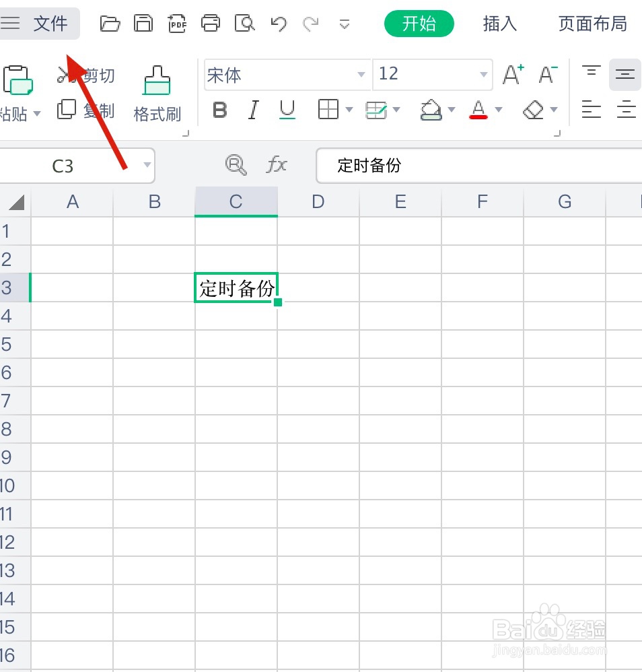642x672 pixels.
Task: Toggle bold formatting
Action: (x=219, y=110)
